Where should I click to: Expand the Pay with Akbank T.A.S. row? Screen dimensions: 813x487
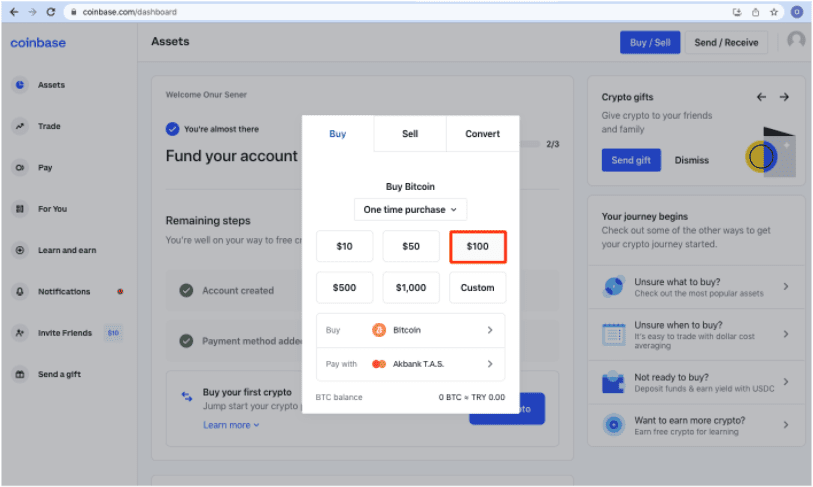coord(410,364)
